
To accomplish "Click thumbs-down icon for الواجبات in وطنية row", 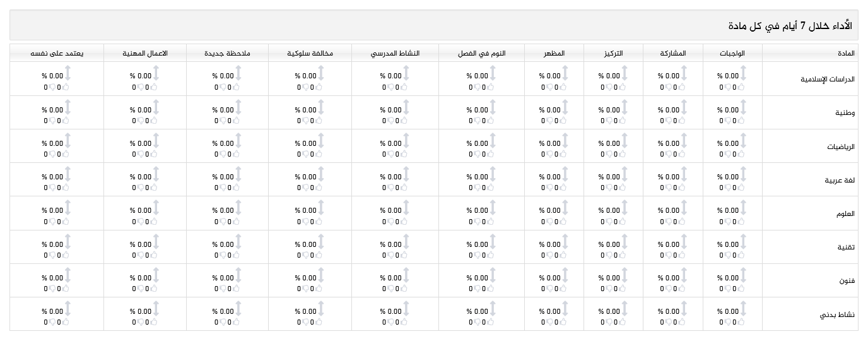I will pyautogui.click(x=727, y=121).
